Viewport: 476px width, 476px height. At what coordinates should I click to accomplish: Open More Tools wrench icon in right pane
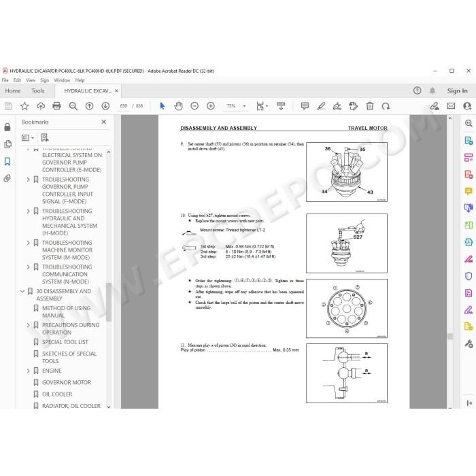pyautogui.click(x=469, y=343)
